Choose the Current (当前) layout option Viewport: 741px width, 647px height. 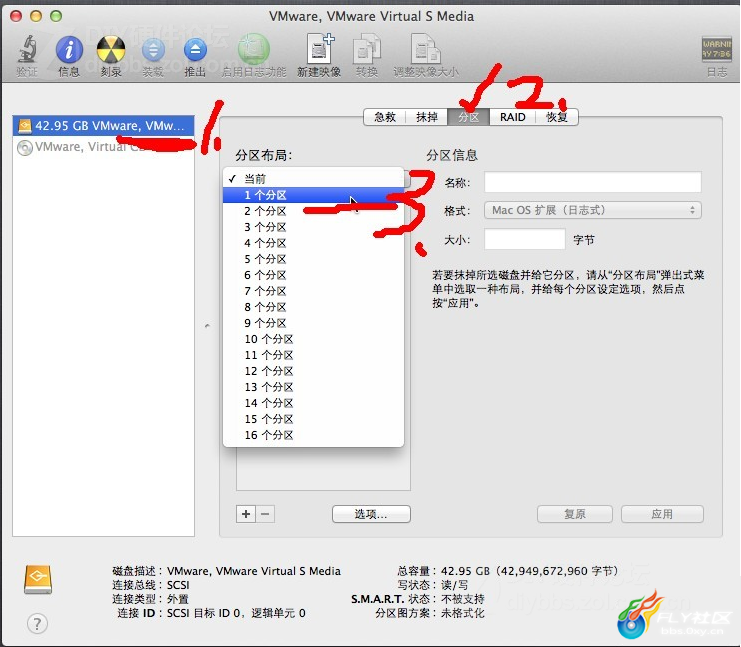313,179
